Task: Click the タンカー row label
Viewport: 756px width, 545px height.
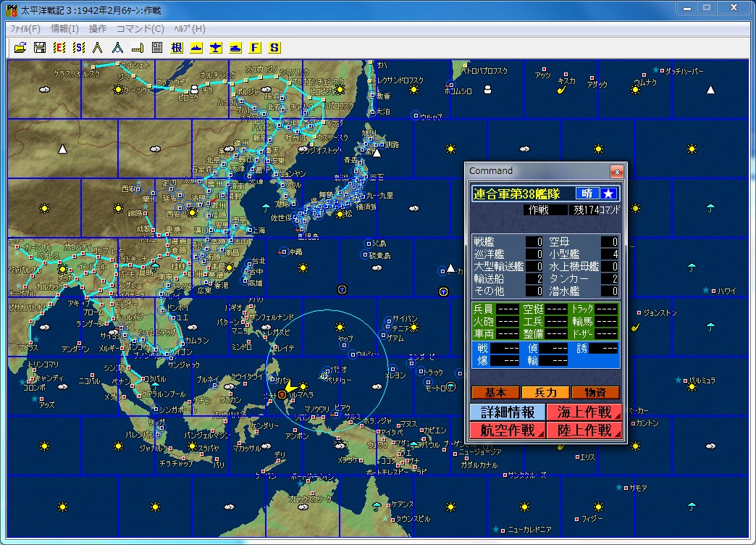Action: (x=568, y=278)
